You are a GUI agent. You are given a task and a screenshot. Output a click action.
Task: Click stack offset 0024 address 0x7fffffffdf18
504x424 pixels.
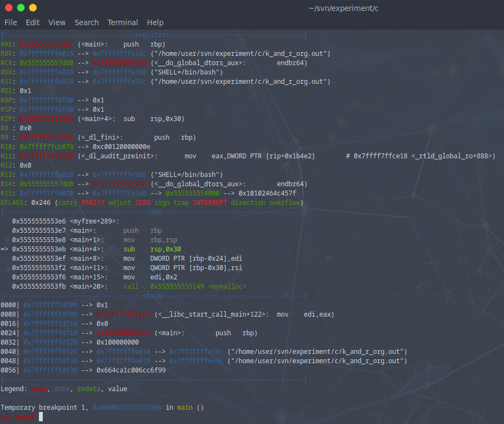click(50, 333)
